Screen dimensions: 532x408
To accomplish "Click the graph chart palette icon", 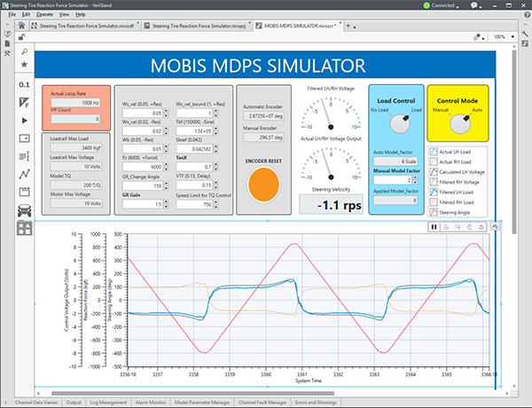I will point(24,174).
